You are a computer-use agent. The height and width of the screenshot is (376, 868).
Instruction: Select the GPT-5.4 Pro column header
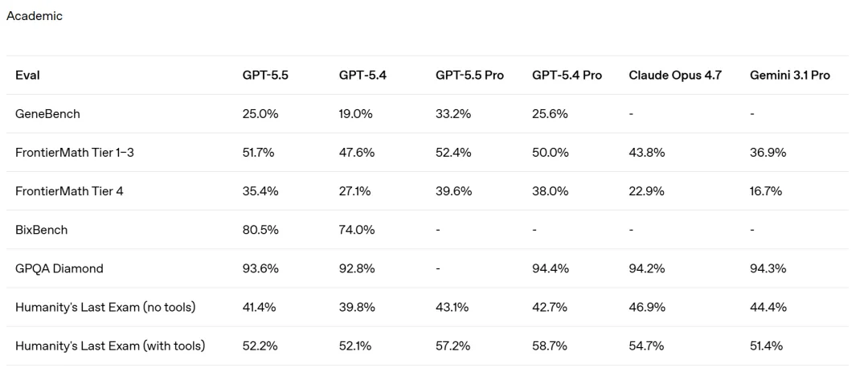(x=567, y=76)
